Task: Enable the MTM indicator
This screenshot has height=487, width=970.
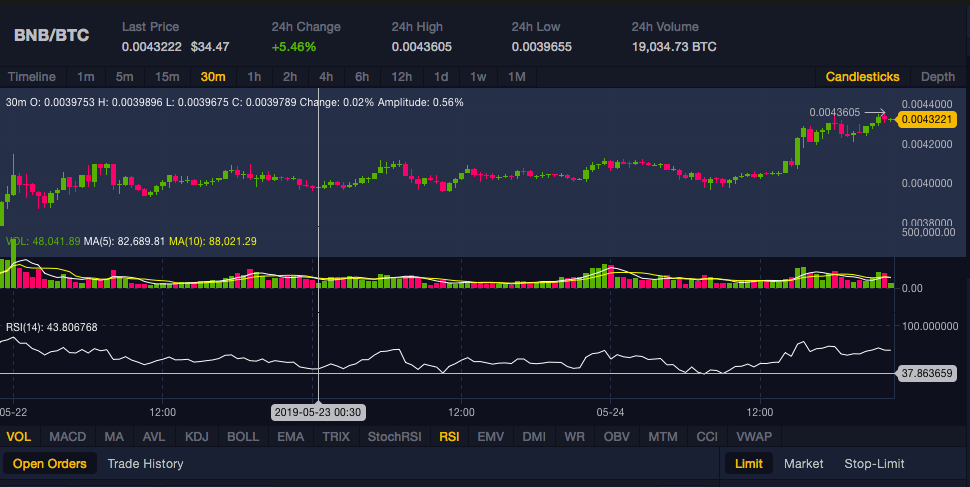Action: pyautogui.click(x=663, y=436)
